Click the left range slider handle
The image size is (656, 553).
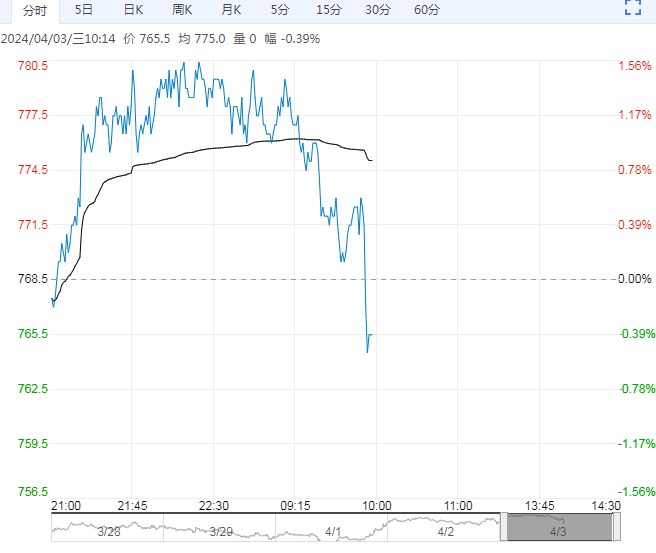pos(504,527)
